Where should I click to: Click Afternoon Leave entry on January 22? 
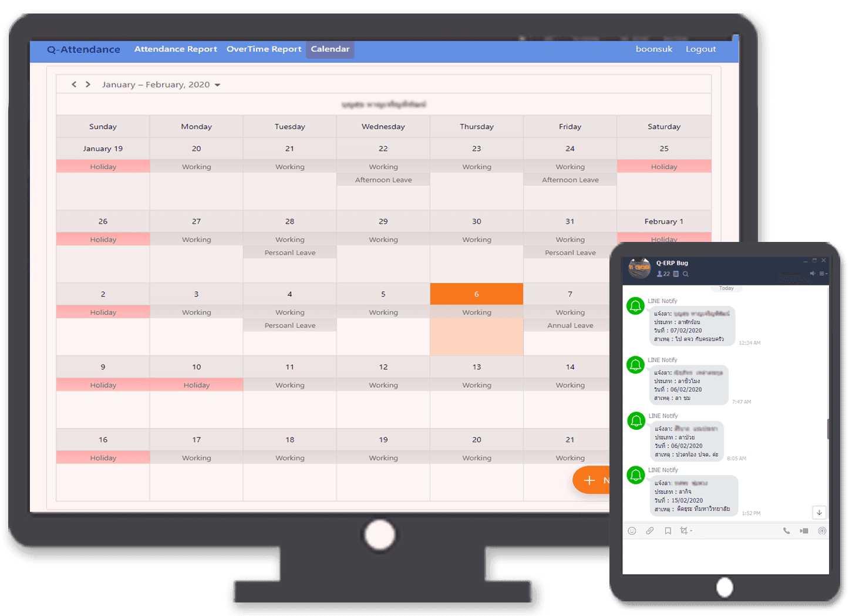pyautogui.click(x=383, y=180)
